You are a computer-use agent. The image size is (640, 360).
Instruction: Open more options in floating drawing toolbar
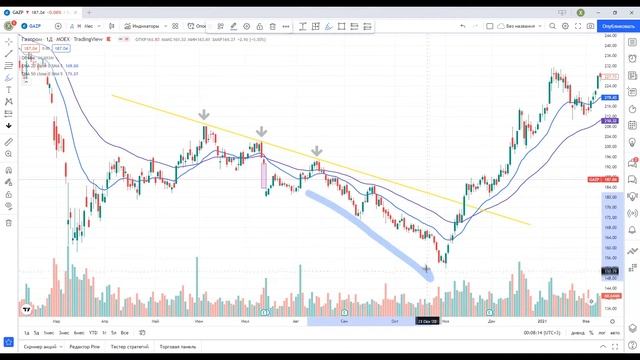[286, 27]
